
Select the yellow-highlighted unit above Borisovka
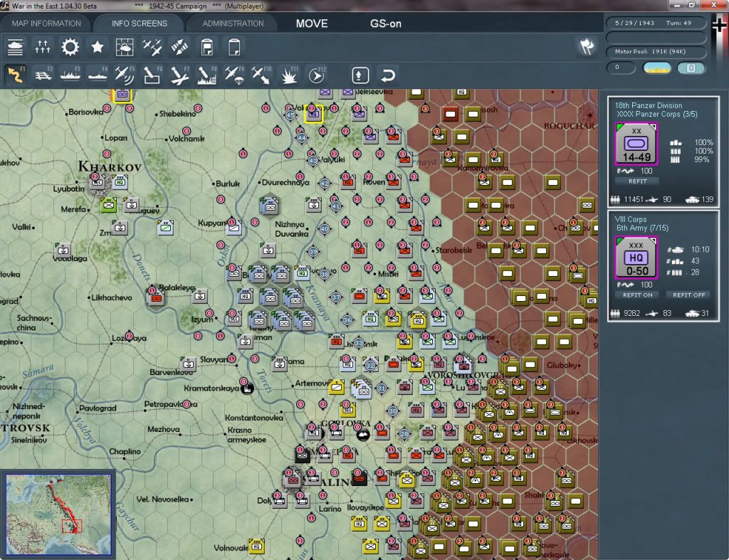pos(122,95)
